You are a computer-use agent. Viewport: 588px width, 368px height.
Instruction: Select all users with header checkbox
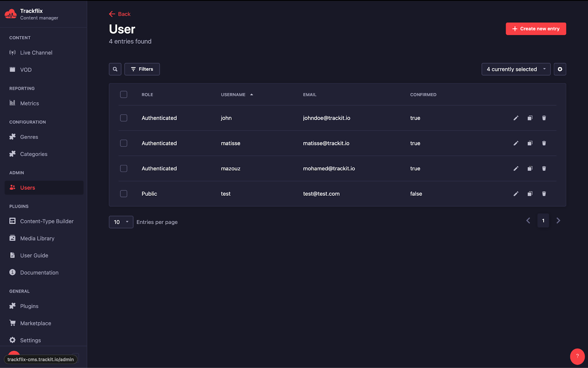pyautogui.click(x=123, y=94)
